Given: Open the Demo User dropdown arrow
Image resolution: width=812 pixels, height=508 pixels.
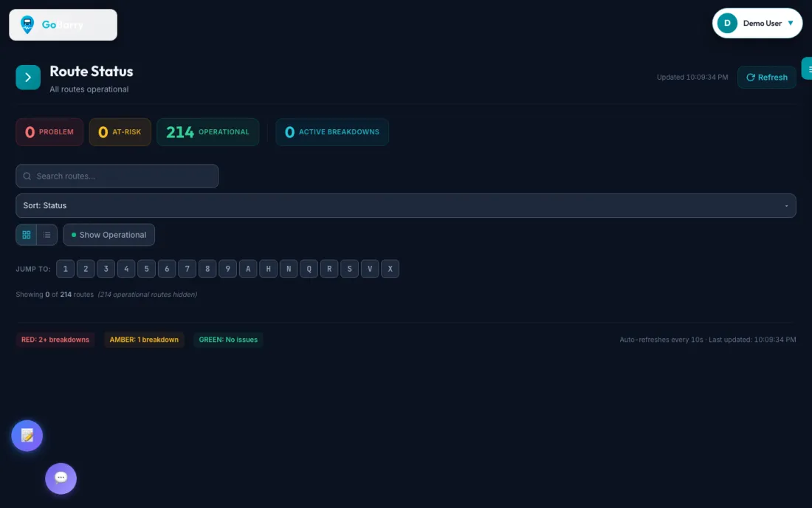Looking at the screenshot, I should tap(791, 24).
